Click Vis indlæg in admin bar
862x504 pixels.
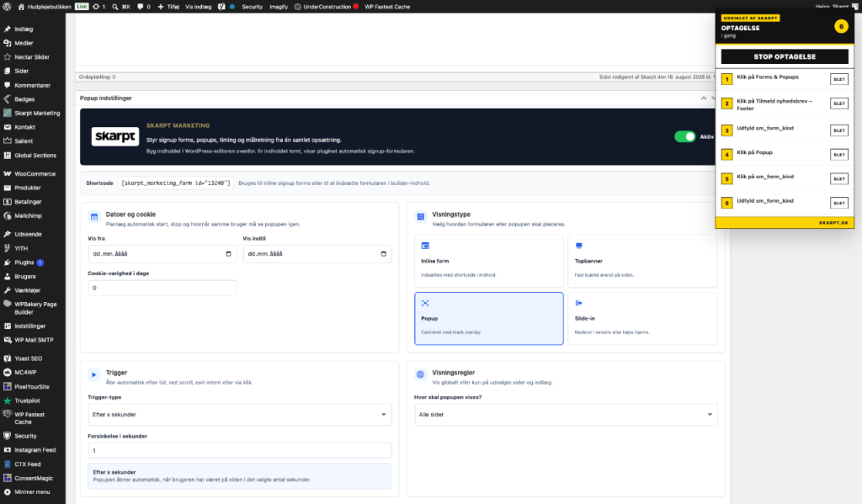pos(199,7)
